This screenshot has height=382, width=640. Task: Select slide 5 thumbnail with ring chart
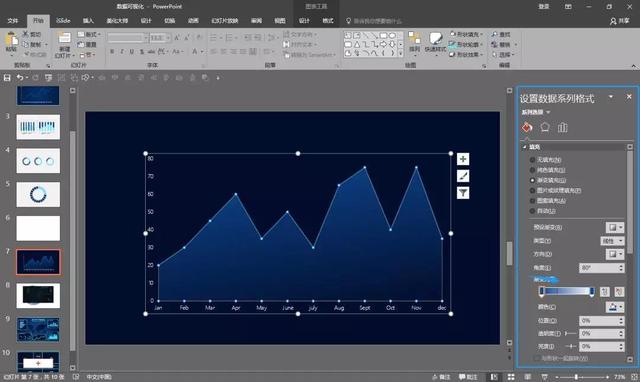[38, 195]
